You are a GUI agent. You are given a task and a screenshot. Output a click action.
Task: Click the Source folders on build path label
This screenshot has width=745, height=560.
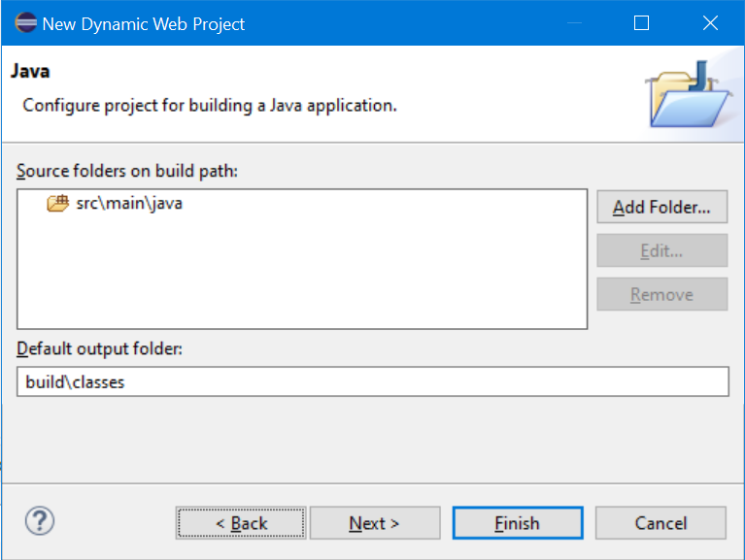coord(127,171)
